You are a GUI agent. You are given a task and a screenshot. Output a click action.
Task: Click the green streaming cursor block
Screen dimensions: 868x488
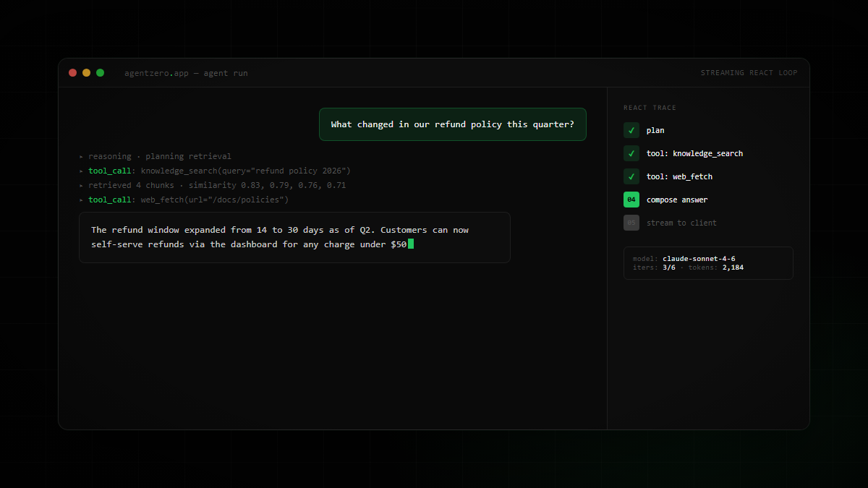411,244
